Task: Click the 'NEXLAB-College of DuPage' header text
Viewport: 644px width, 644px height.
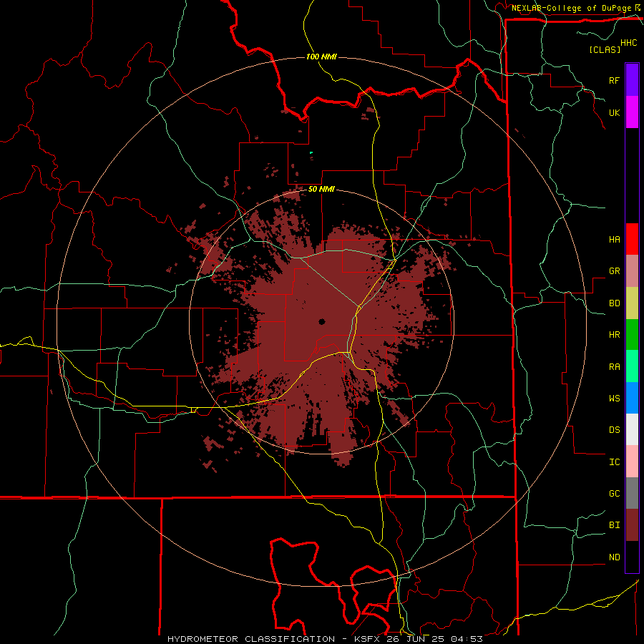Action: [571, 8]
